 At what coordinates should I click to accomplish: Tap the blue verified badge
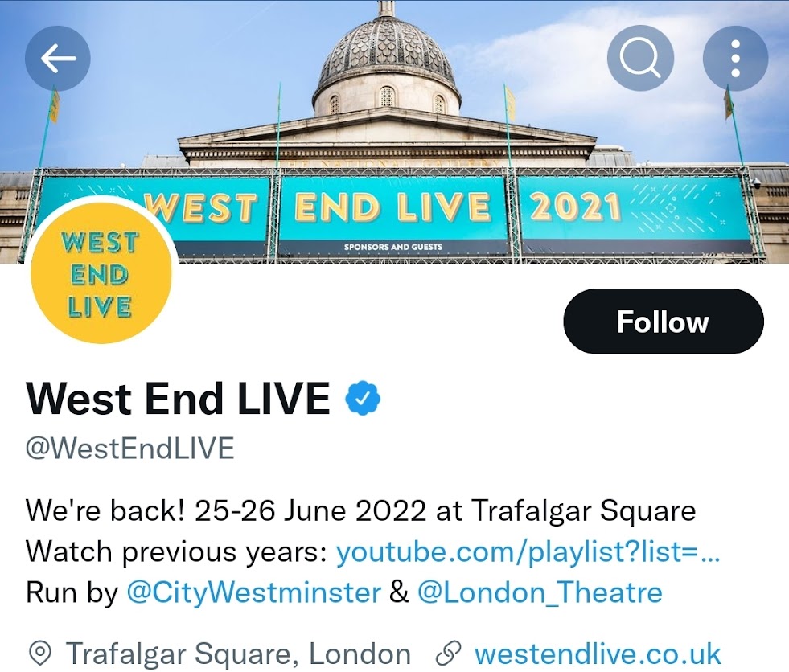pyautogui.click(x=363, y=399)
